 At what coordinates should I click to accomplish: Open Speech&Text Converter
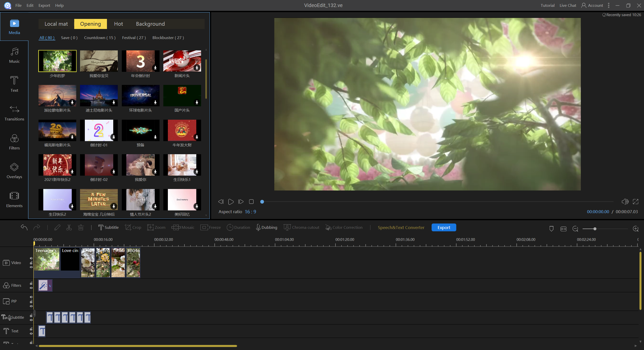401,227
